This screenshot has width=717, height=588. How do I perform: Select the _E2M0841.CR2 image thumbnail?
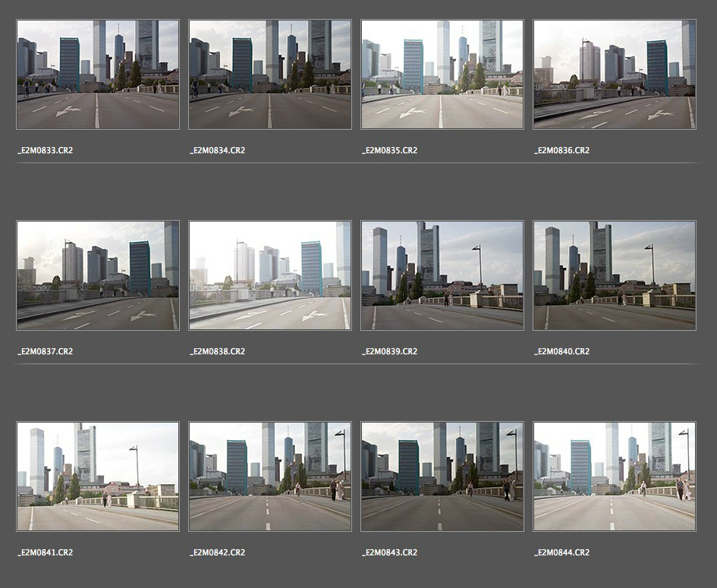pos(98,476)
